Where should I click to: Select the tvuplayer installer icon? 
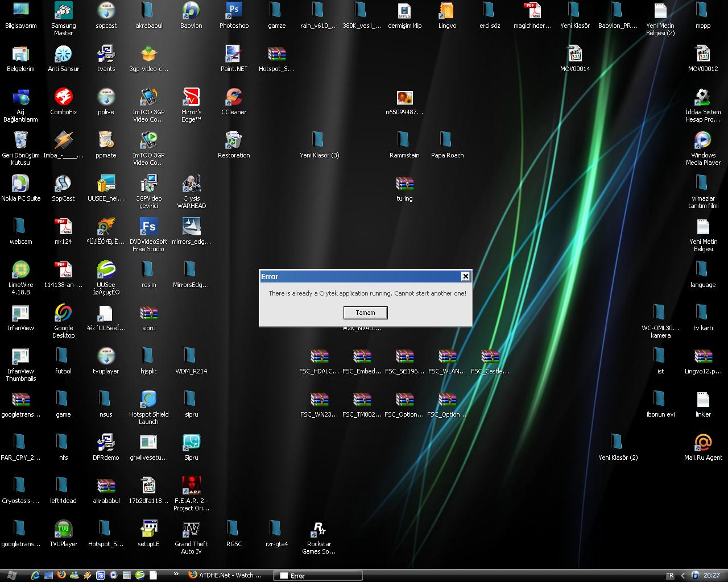[106, 361]
